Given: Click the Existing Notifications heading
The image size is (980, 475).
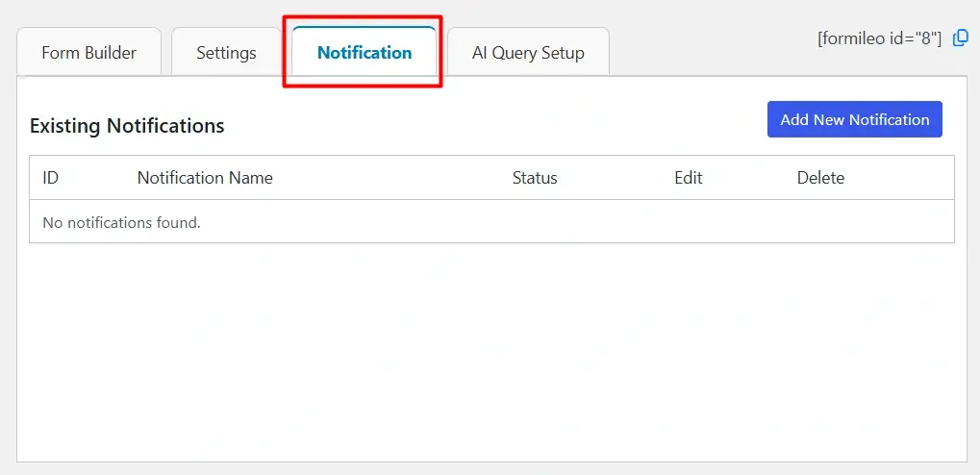Looking at the screenshot, I should pyautogui.click(x=127, y=126).
